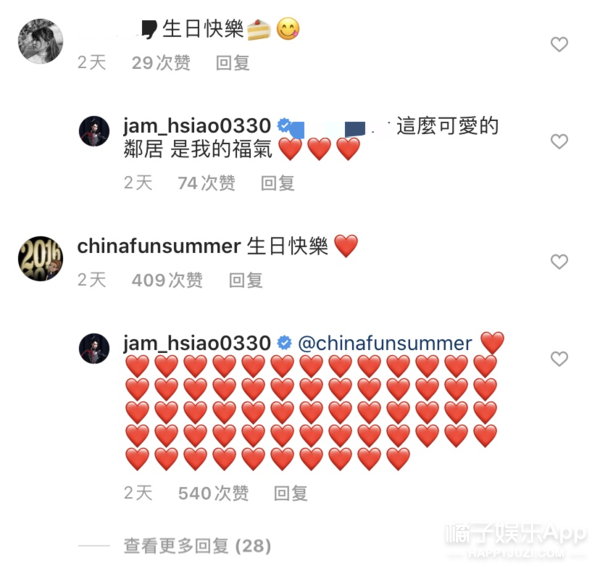
Task: Tap heart on 這麼可愛的鄰居 reply
Action: pos(559,142)
